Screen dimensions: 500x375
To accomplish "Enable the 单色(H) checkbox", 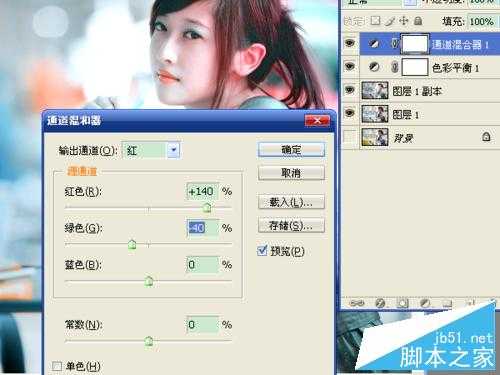I will [57, 366].
